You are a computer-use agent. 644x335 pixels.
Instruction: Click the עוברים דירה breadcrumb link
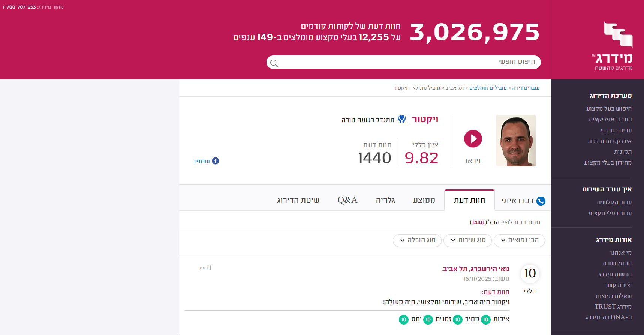526,88
